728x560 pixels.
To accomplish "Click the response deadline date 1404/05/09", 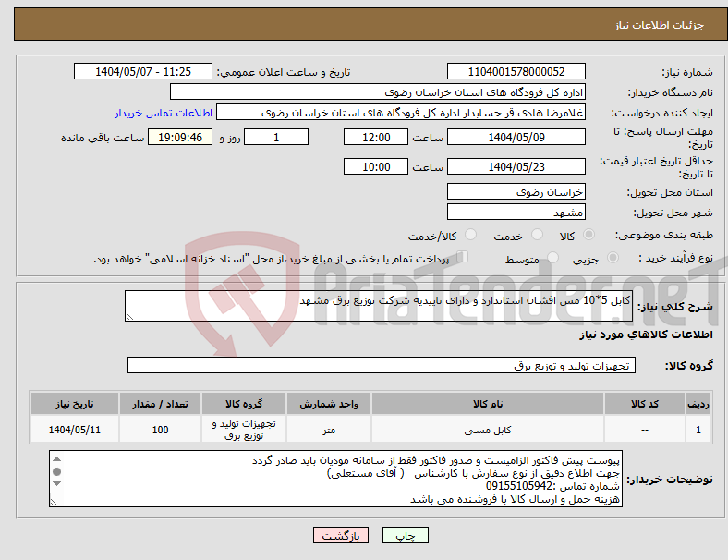I will [x=516, y=138].
